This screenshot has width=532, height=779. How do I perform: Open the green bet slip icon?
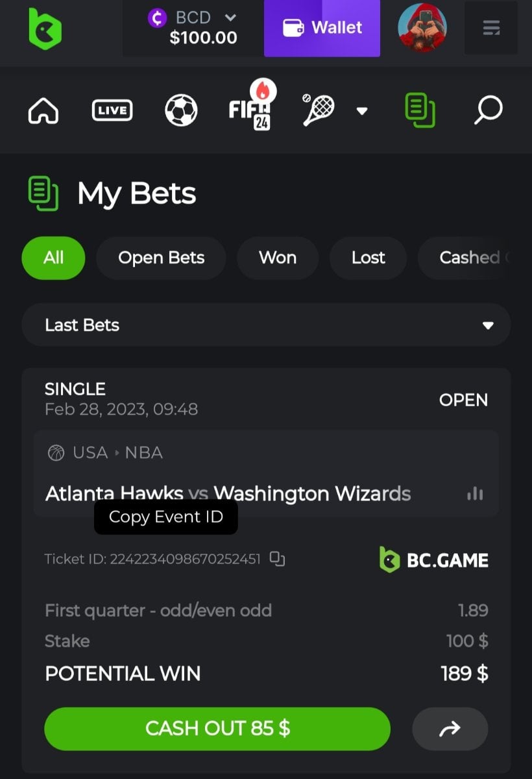(x=420, y=110)
